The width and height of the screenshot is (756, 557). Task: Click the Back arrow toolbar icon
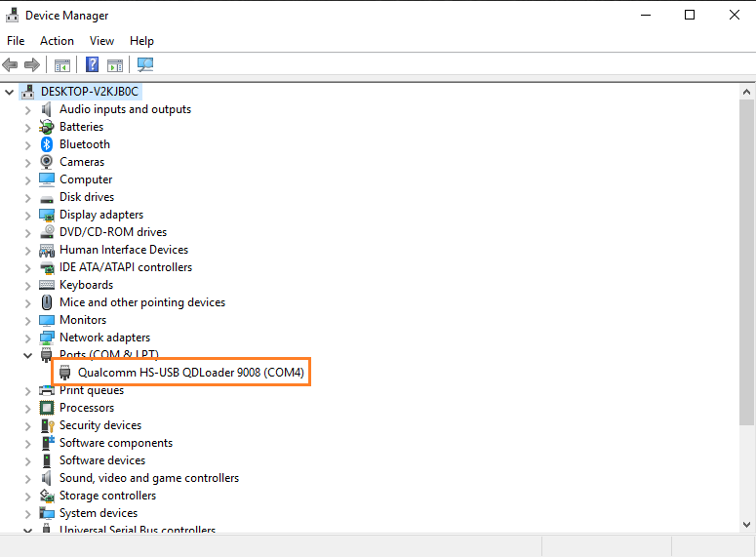pos(11,65)
